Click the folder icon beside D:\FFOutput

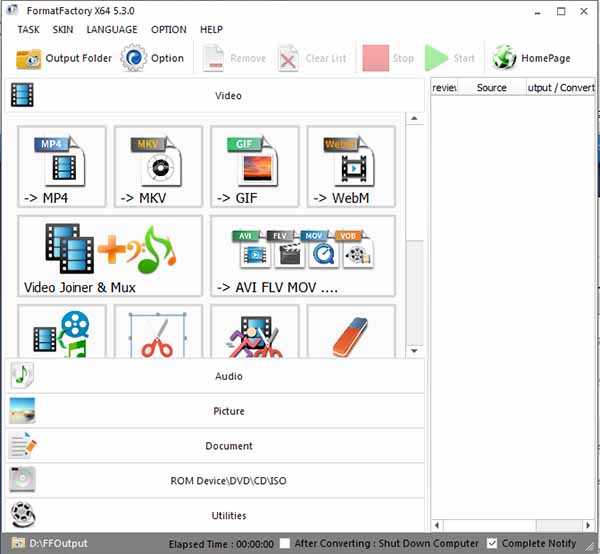[18, 543]
